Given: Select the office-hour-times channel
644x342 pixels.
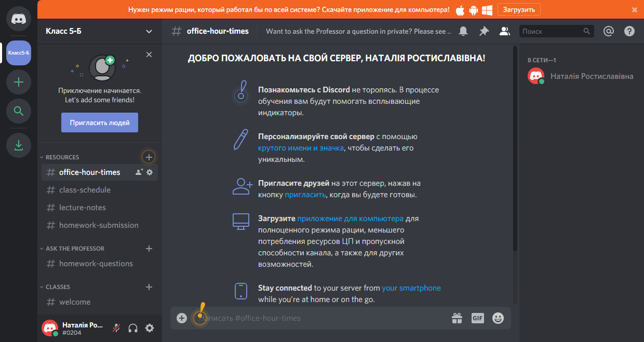Looking at the screenshot, I should [100, 172].
